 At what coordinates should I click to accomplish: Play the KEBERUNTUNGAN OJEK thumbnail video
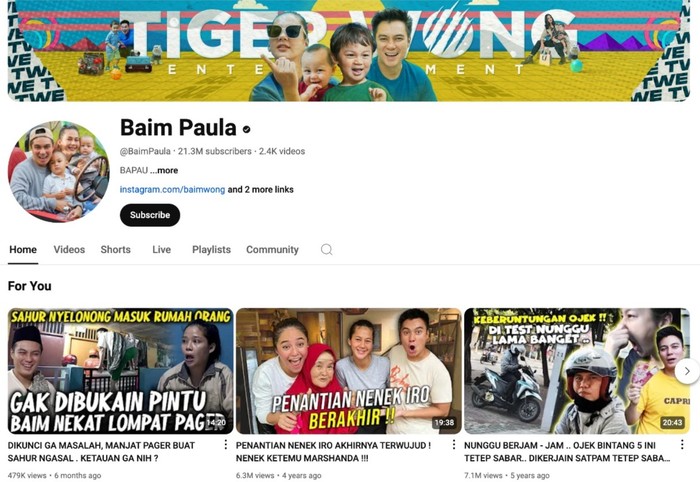pos(577,371)
